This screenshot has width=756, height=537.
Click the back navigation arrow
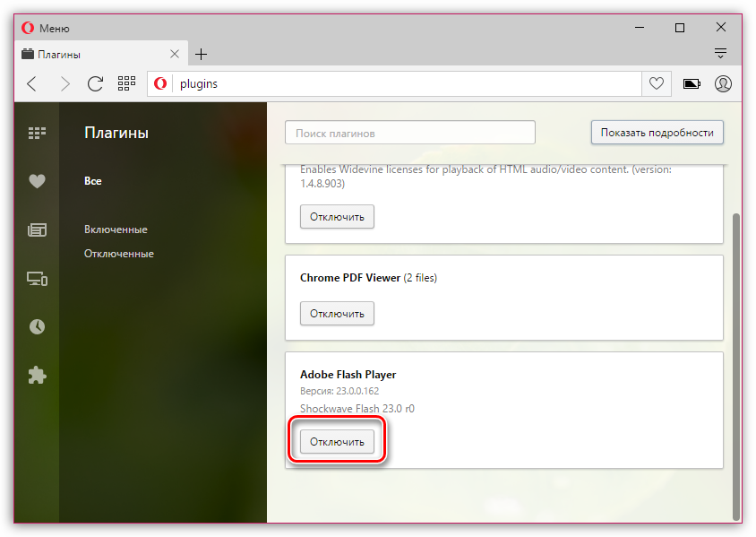pyautogui.click(x=32, y=84)
